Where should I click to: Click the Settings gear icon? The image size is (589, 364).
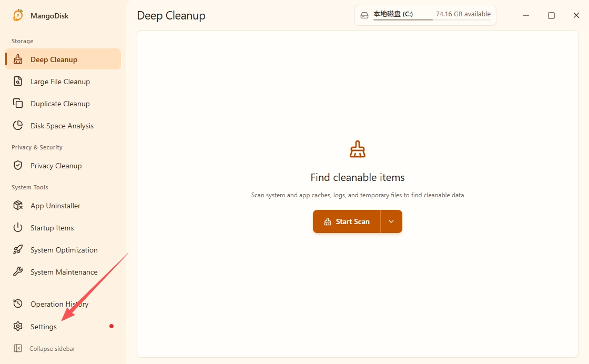tap(18, 326)
